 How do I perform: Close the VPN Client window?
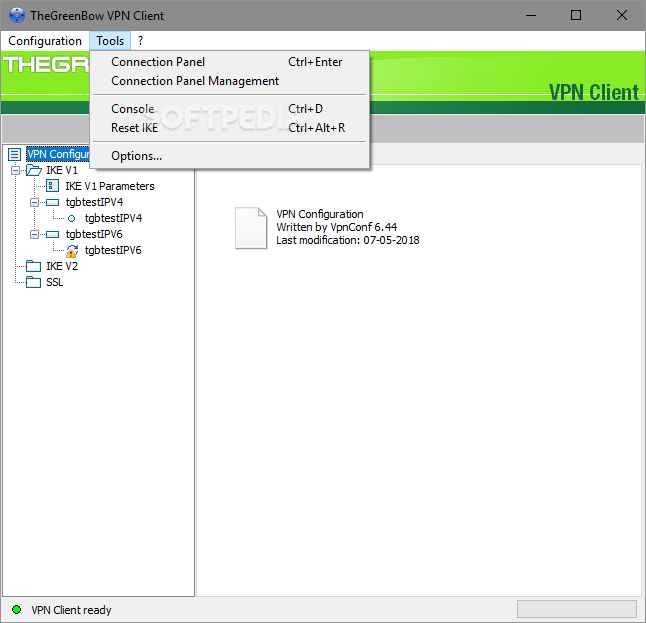622,16
